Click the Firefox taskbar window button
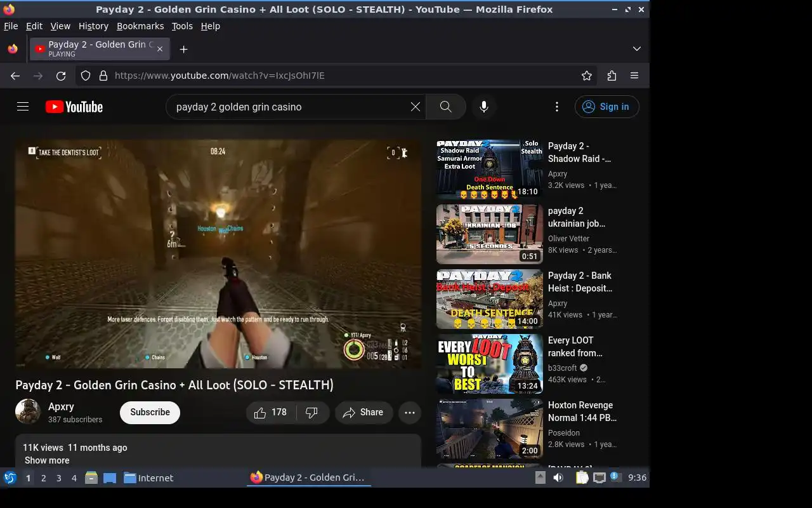The width and height of the screenshot is (812, 508). click(x=308, y=478)
